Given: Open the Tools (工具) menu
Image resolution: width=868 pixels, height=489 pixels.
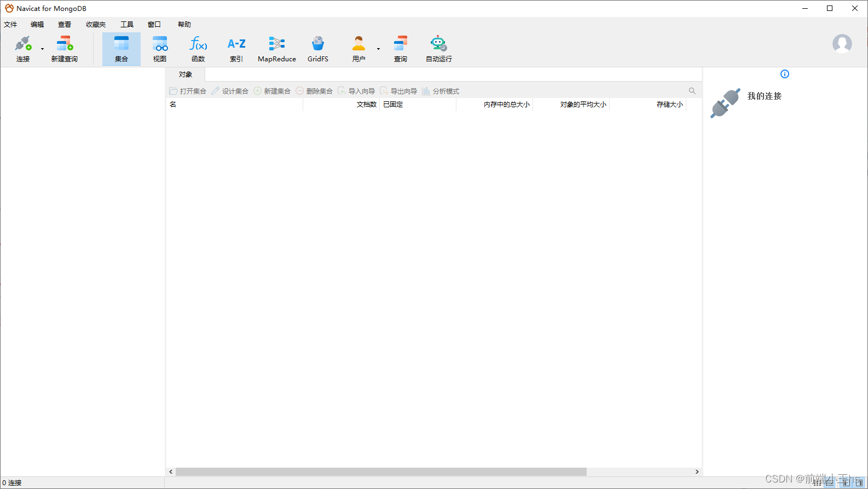Looking at the screenshot, I should click(x=127, y=25).
